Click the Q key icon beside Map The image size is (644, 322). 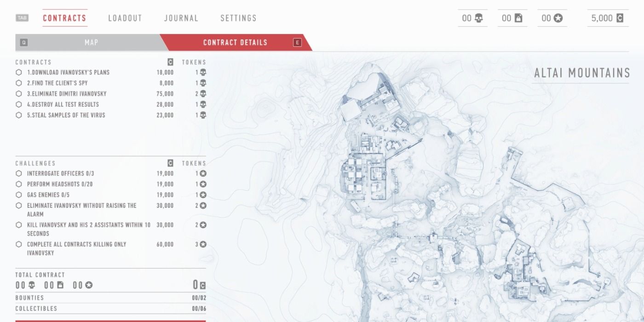point(24,42)
